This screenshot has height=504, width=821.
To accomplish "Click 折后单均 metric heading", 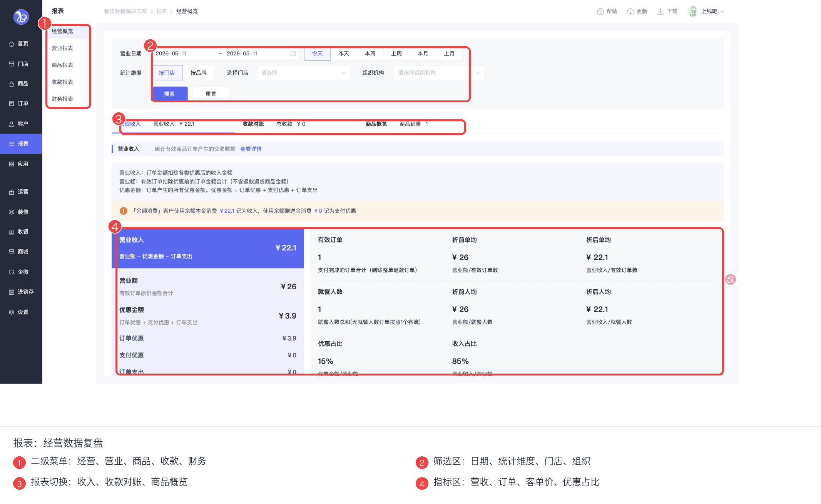I will point(599,240).
